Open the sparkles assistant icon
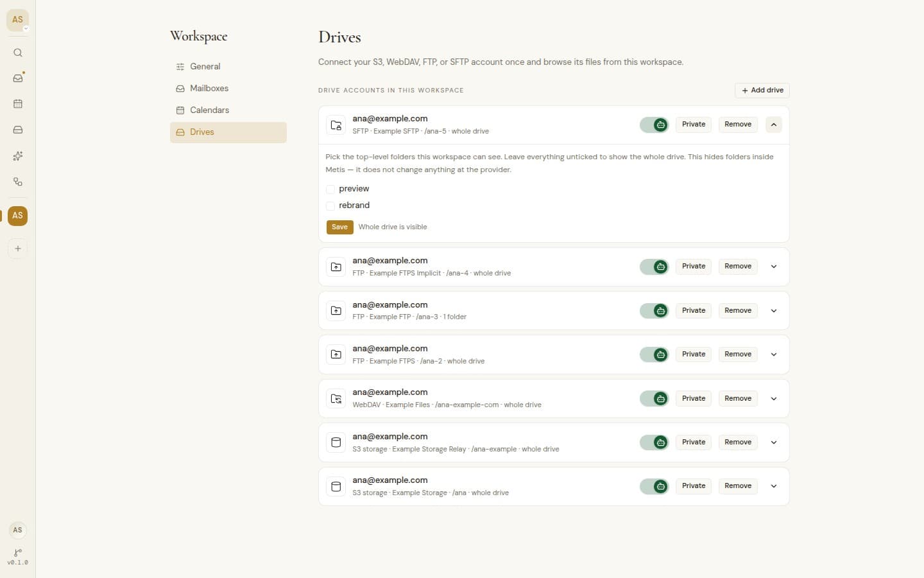The height and width of the screenshot is (578, 924). (18, 156)
